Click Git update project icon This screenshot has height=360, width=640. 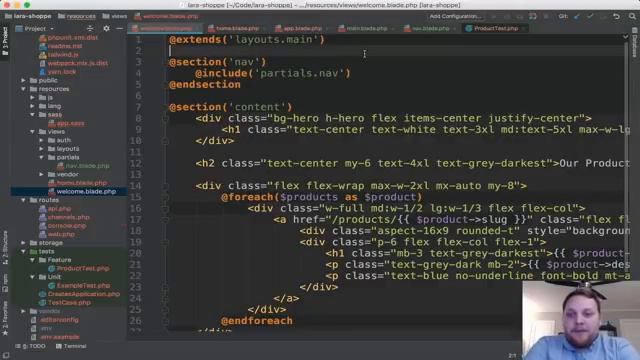[577, 16]
